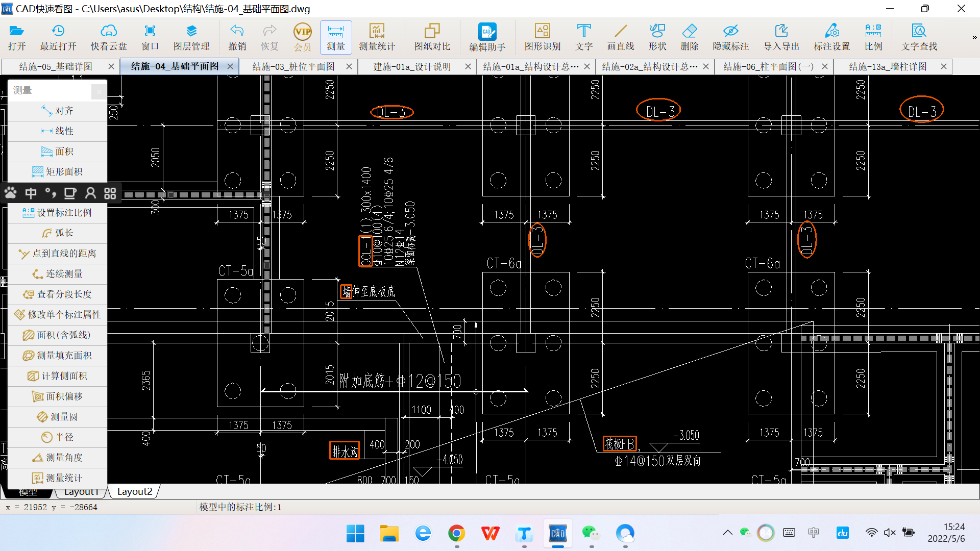Select 面积偏移 option
The height and width of the screenshot is (551, 980).
pyautogui.click(x=57, y=396)
